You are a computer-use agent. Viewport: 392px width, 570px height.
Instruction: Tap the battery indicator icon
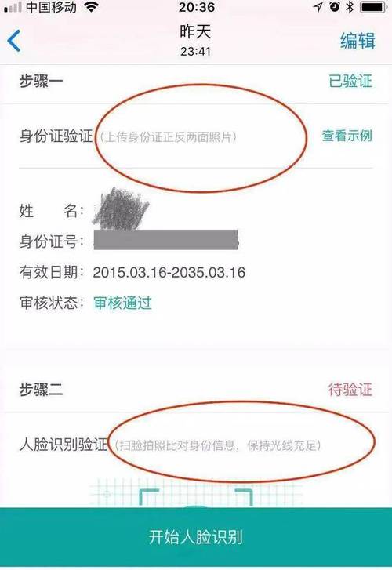click(373, 7)
